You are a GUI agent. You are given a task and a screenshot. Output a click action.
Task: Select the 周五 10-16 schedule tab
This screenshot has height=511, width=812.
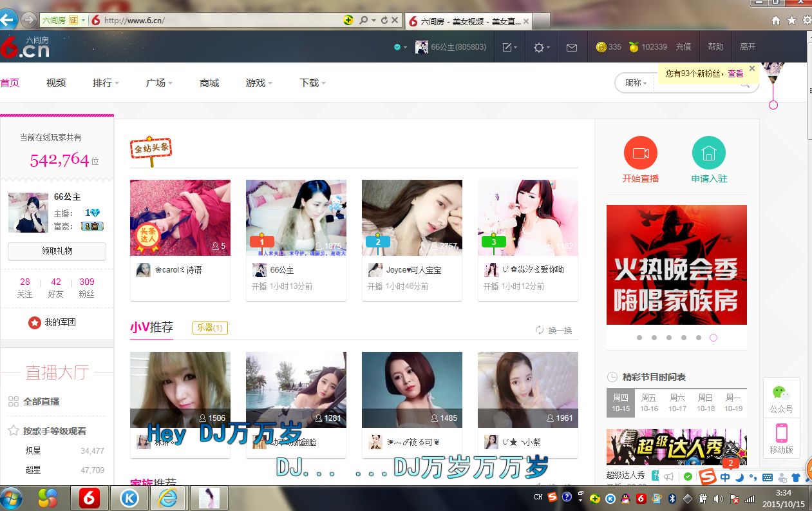click(x=649, y=403)
